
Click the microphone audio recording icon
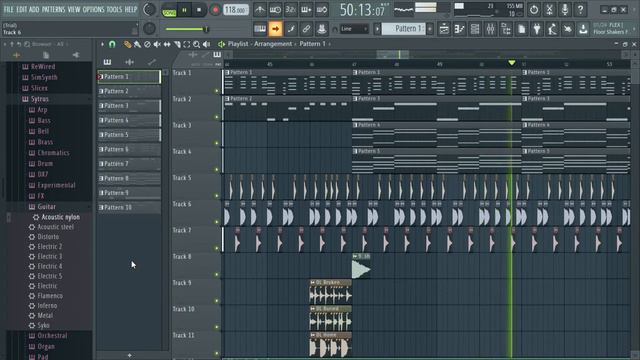[565, 9]
